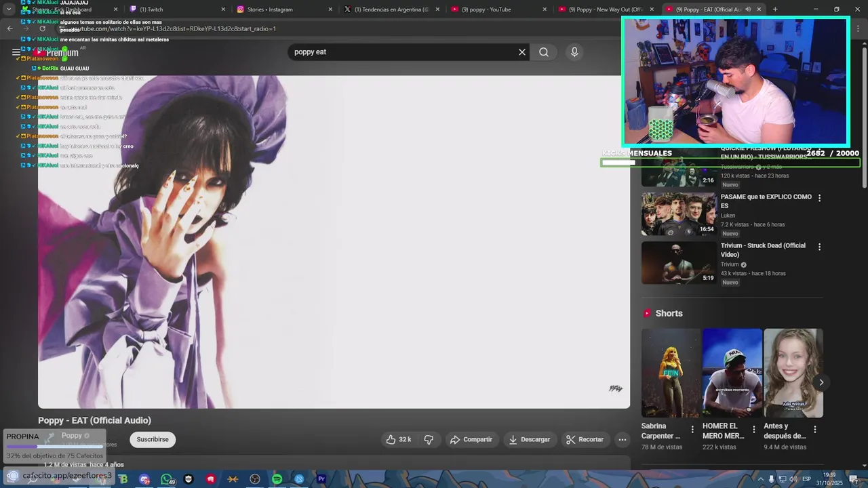
Task: Dislike the Poppy EAT video
Action: point(429,439)
